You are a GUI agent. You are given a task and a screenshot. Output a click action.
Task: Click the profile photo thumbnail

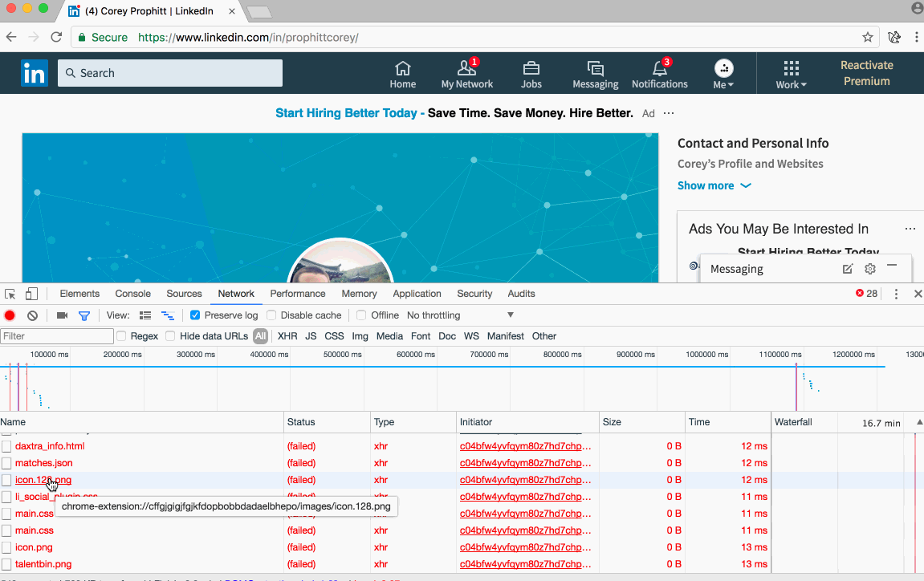pyautogui.click(x=340, y=262)
